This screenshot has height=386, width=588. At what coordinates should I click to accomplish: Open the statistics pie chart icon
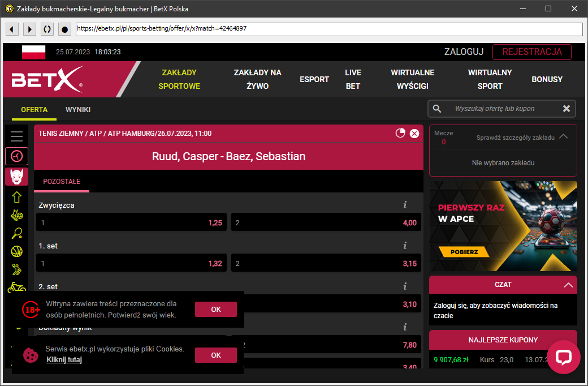400,133
